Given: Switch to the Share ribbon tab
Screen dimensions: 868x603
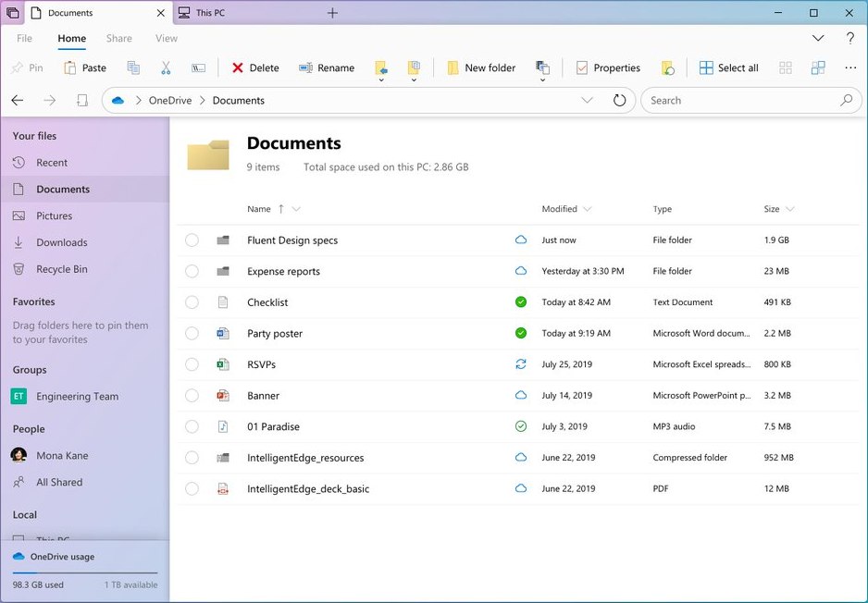Looking at the screenshot, I should tap(119, 38).
